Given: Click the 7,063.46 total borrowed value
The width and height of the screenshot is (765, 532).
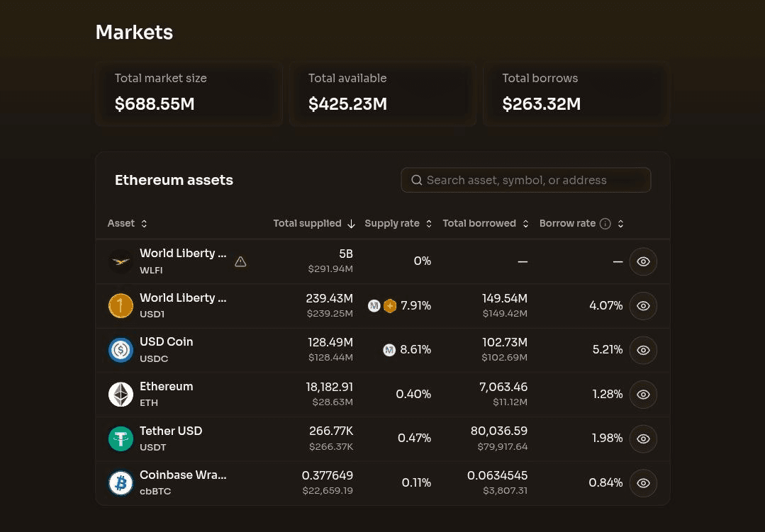Looking at the screenshot, I should (x=503, y=387).
